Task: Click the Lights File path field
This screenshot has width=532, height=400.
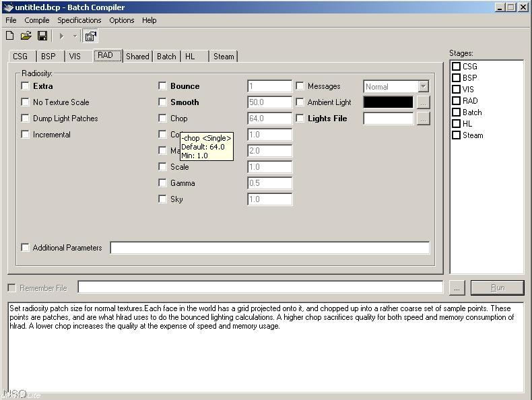Action: 388,119
